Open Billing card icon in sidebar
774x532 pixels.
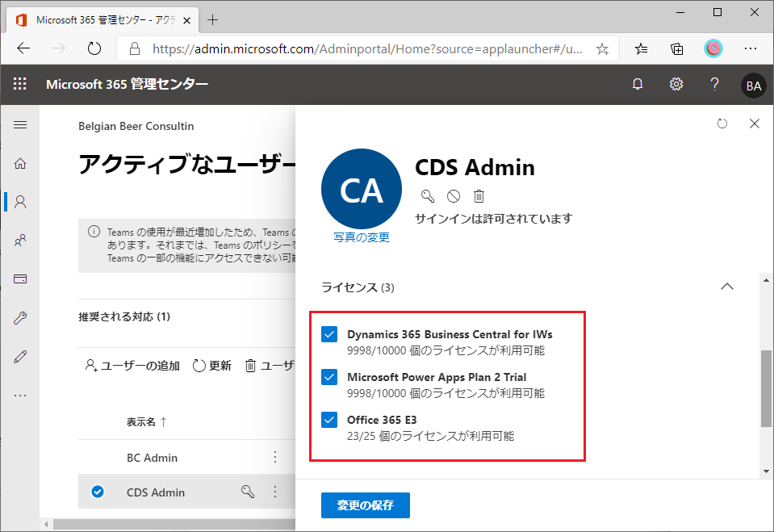point(20,279)
